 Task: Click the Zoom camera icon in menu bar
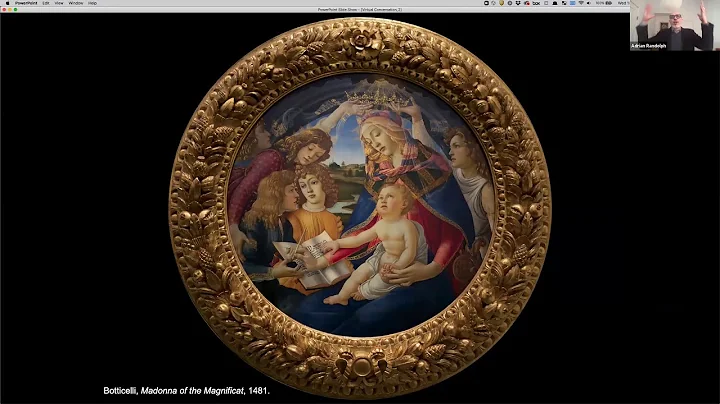point(486,3)
